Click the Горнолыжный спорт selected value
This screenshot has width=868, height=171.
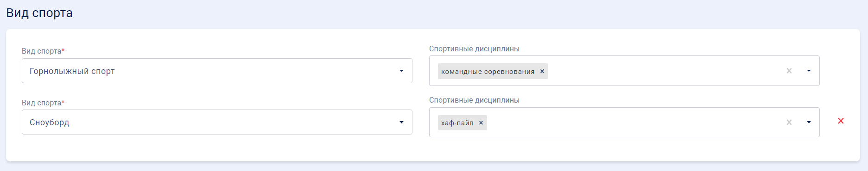point(72,71)
